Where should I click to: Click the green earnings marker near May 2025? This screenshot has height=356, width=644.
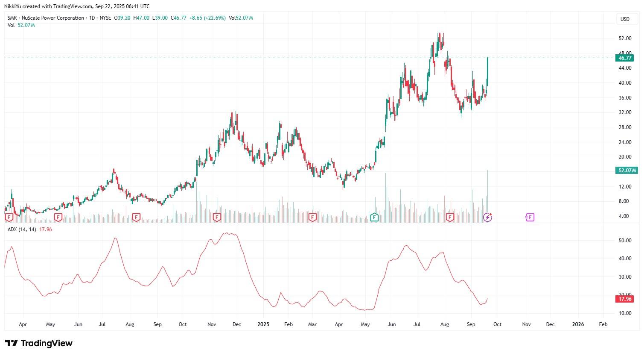[x=374, y=217]
